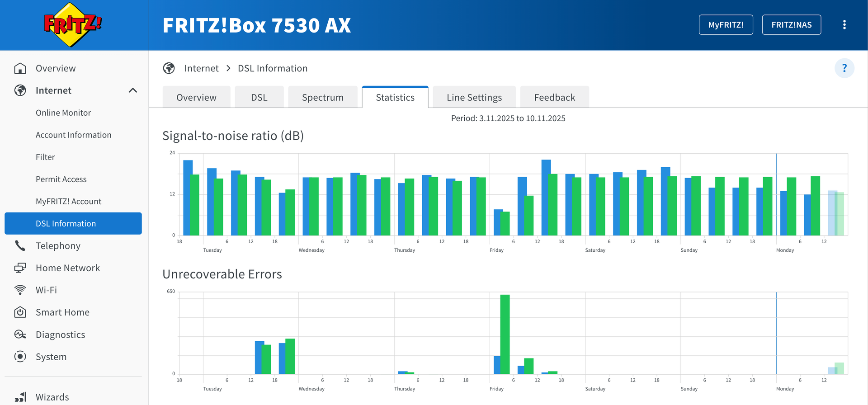Open the three-dot options menu
The width and height of the screenshot is (868, 405).
tap(844, 25)
